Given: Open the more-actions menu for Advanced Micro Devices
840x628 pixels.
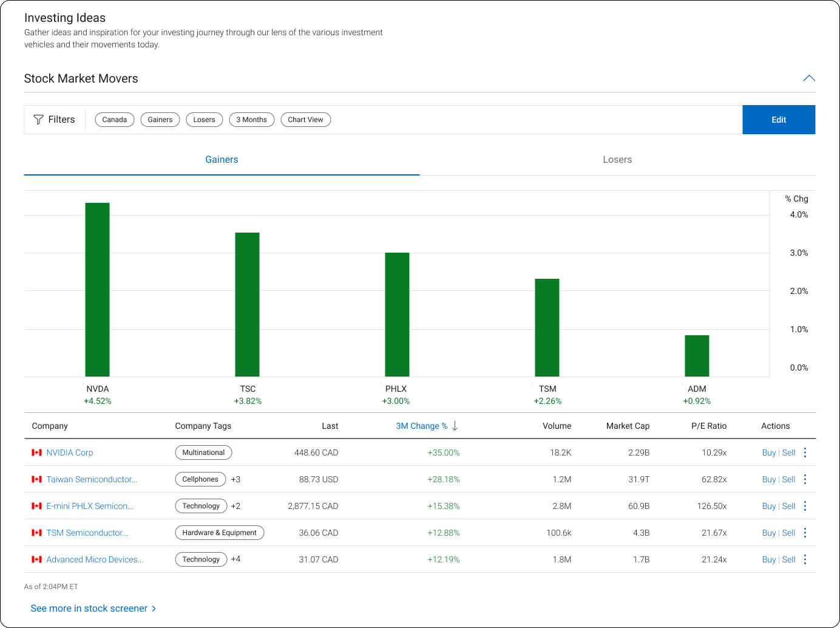Looking at the screenshot, I should pos(805,559).
